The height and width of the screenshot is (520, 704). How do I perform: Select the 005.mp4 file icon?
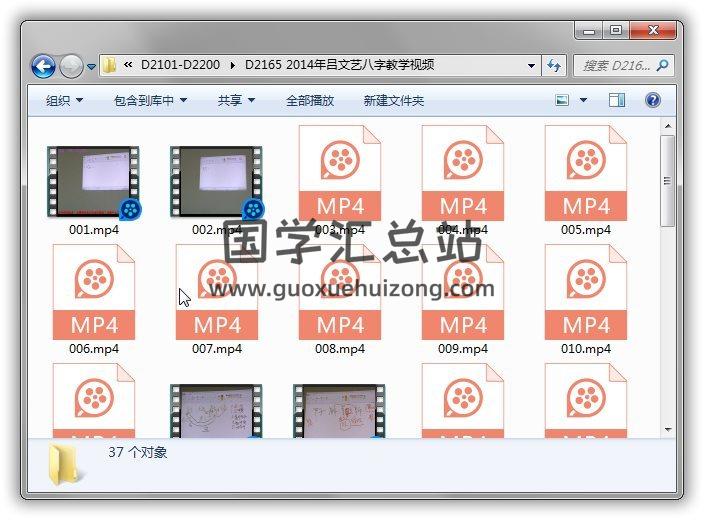(x=586, y=173)
